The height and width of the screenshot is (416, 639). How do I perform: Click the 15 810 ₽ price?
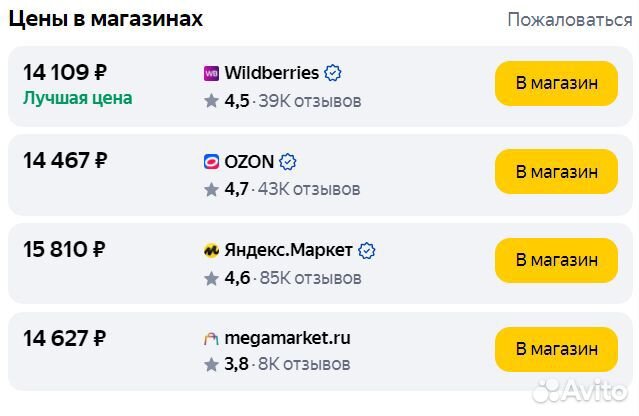click(x=65, y=250)
